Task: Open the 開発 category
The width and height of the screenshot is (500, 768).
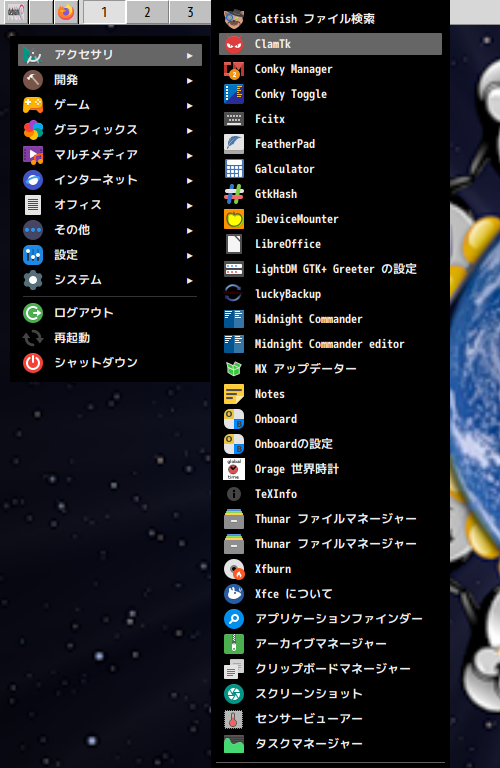Action: [110, 80]
